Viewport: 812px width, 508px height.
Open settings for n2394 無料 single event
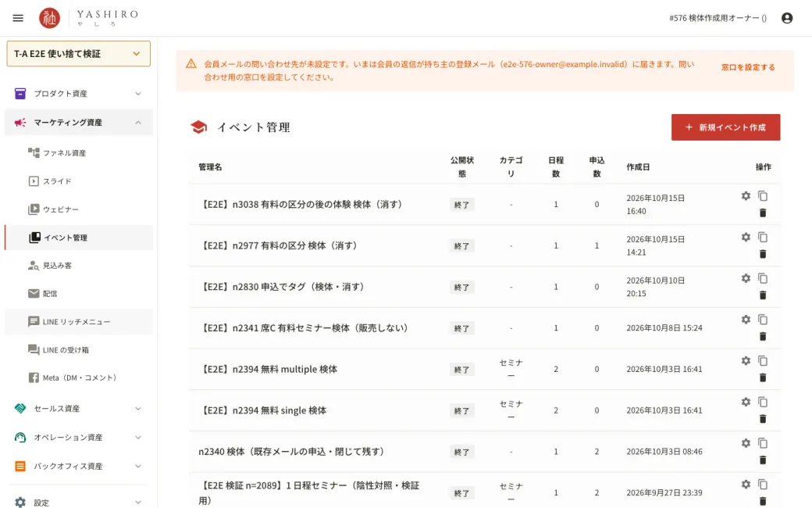point(746,402)
